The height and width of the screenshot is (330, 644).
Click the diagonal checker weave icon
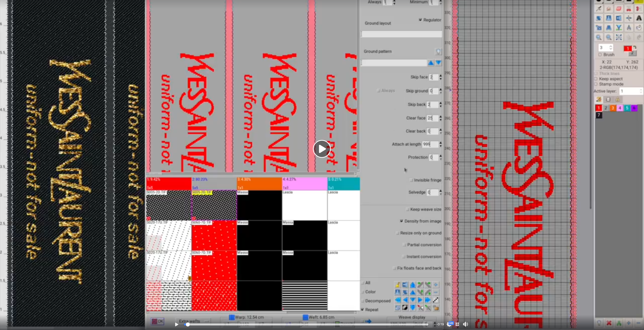click(x=436, y=300)
